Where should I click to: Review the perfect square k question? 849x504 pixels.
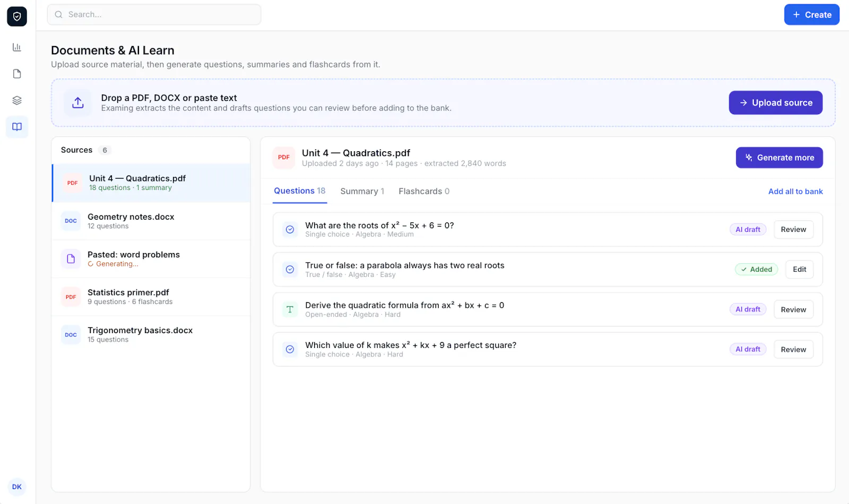coord(793,349)
